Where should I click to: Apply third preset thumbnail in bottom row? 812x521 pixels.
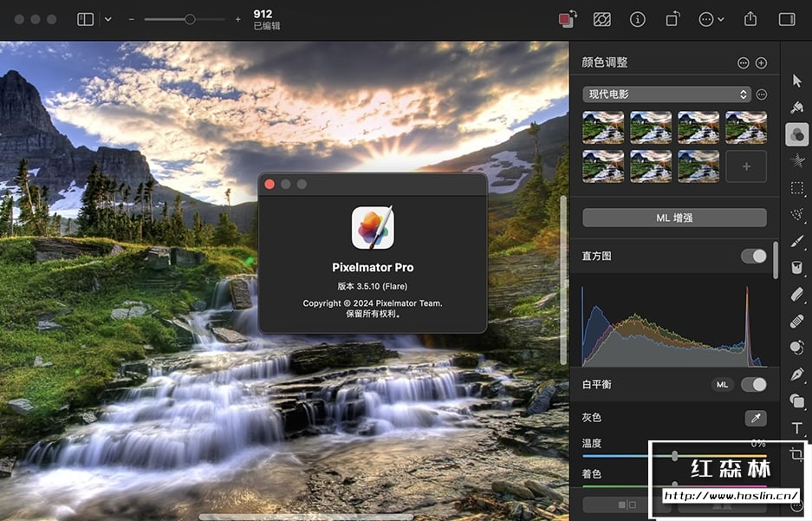[x=698, y=166]
